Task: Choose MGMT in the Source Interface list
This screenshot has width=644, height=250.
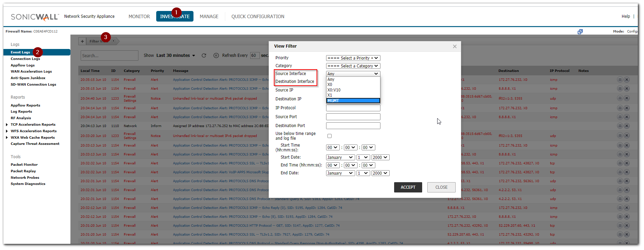Action: click(353, 101)
